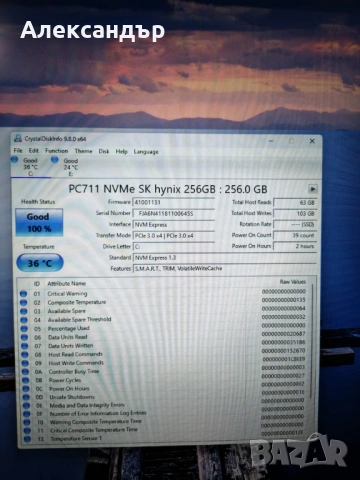Click the status icon for Controller Busy Time
Viewport: 360px width, 480px height.
[26, 371]
